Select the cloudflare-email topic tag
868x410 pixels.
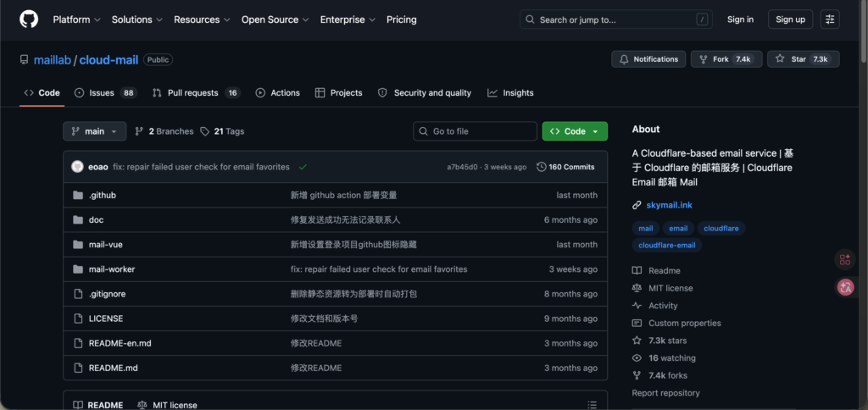[x=667, y=245]
